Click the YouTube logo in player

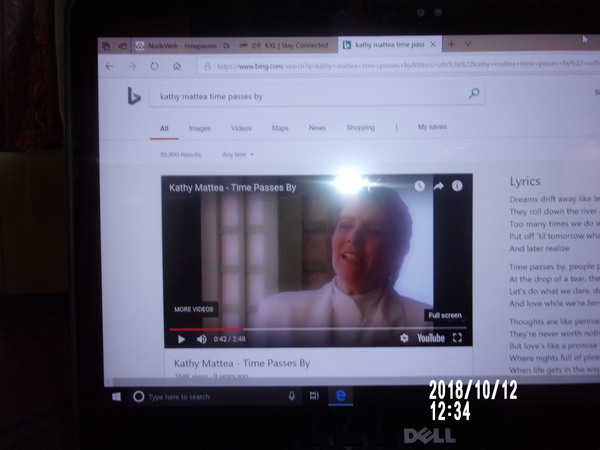coord(430,338)
